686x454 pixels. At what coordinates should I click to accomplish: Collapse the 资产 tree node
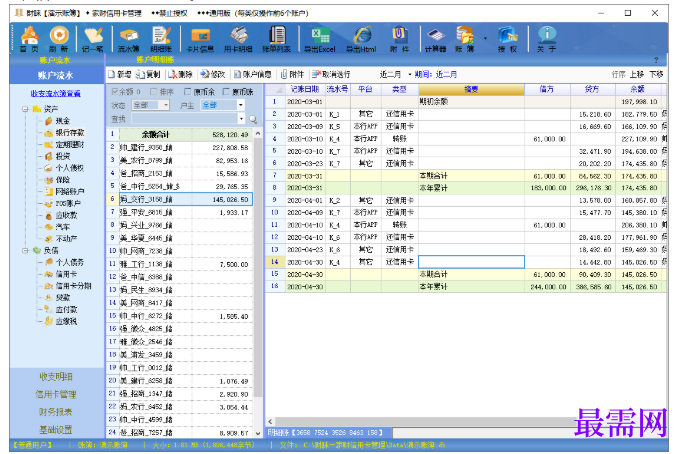[25, 109]
